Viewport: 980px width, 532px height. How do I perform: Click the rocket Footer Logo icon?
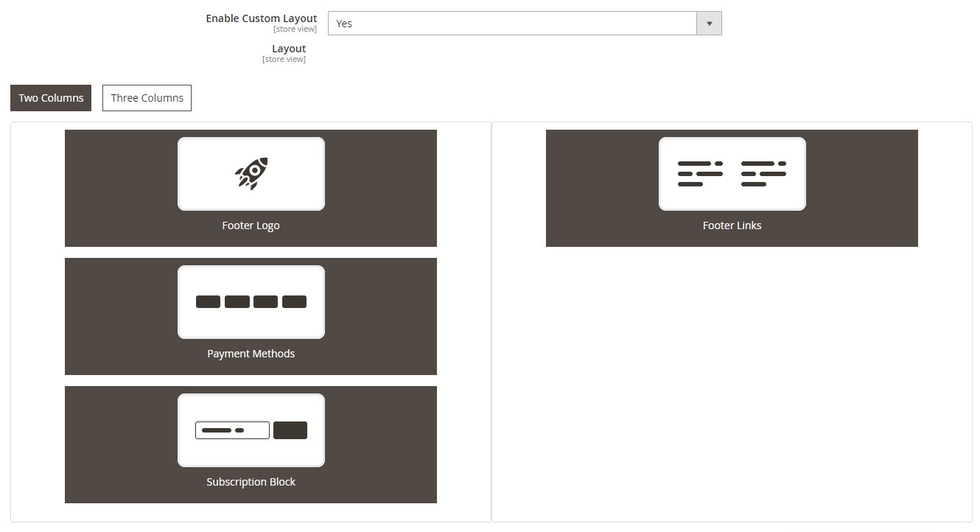click(x=251, y=174)
